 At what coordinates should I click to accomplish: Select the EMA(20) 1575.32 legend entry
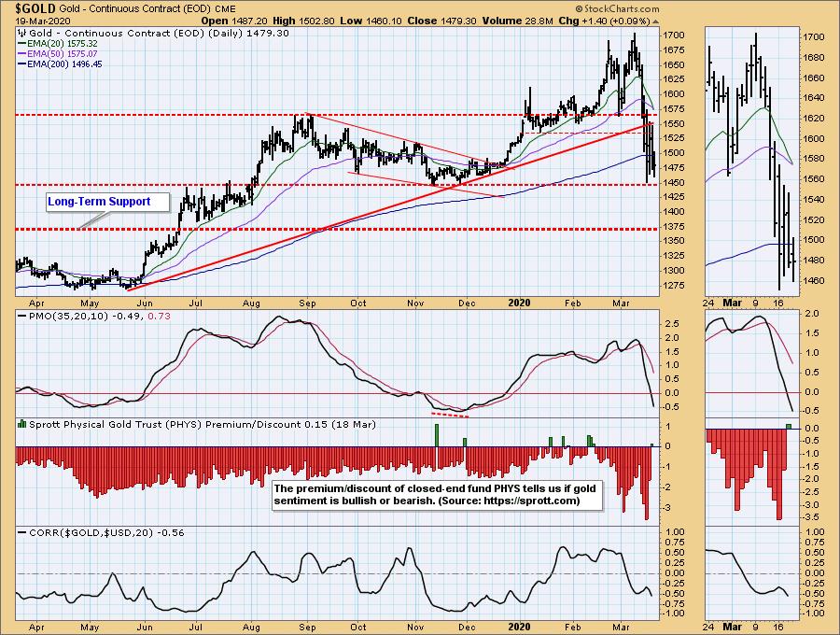point(58,43)
